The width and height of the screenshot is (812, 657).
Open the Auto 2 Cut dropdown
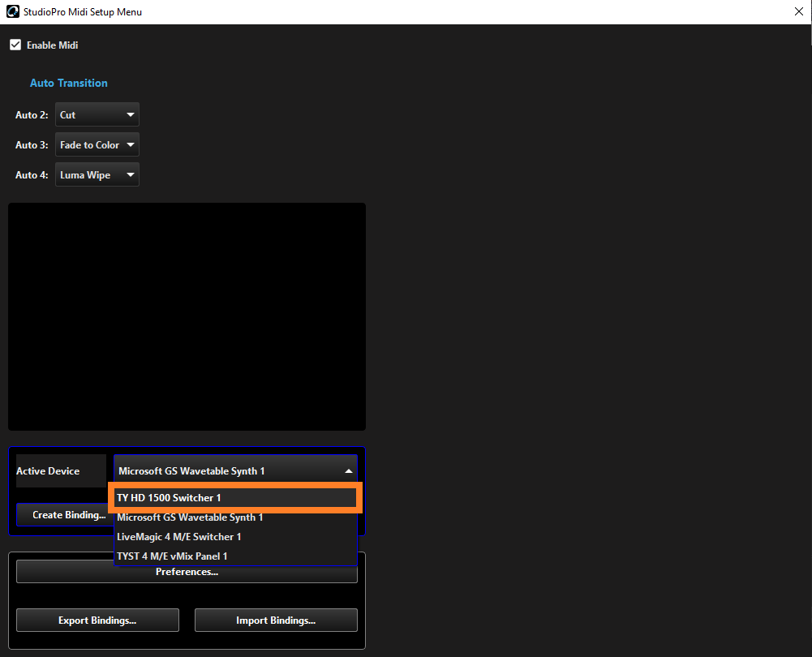tap(97, 114)
